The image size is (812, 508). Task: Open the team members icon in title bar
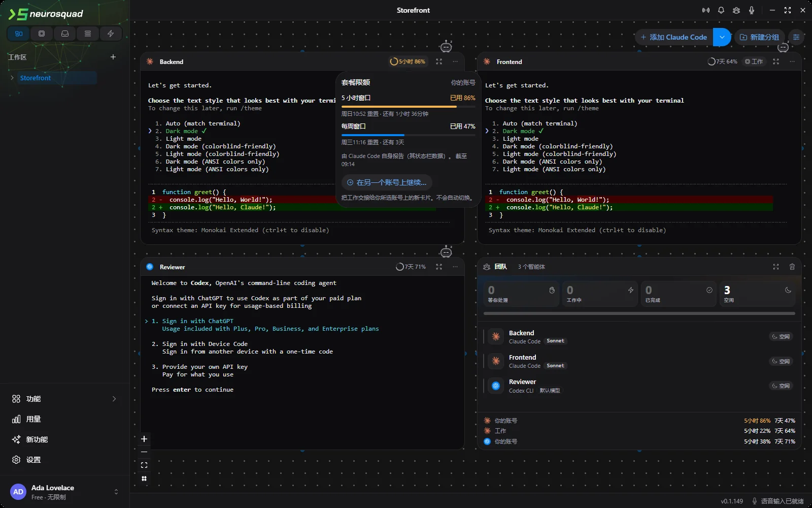[x=736, y=10]
